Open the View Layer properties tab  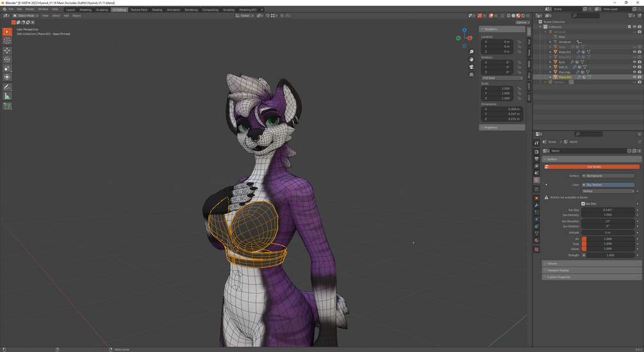[x=536, y=166]
